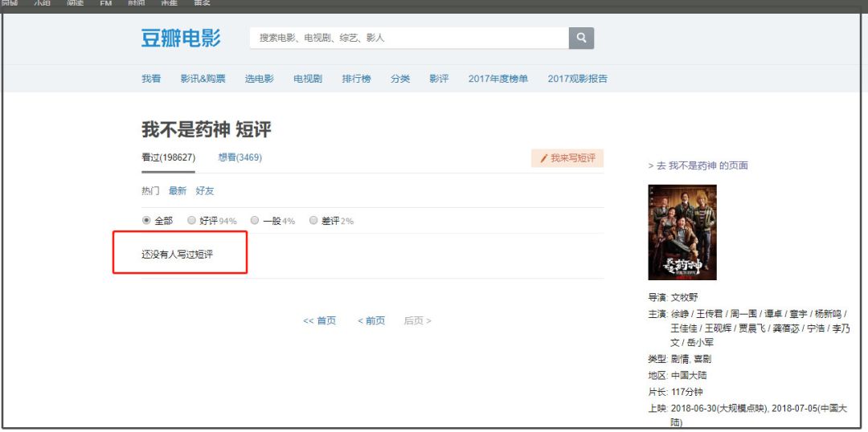Click the 后页 > next page link
The height and width of the screenshot is (432, 868).
pos(417,321)
